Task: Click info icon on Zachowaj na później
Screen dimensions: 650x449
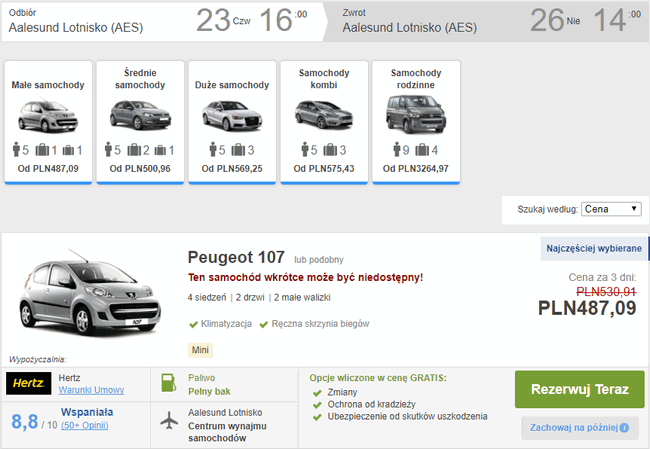Action: click(624, 428)
